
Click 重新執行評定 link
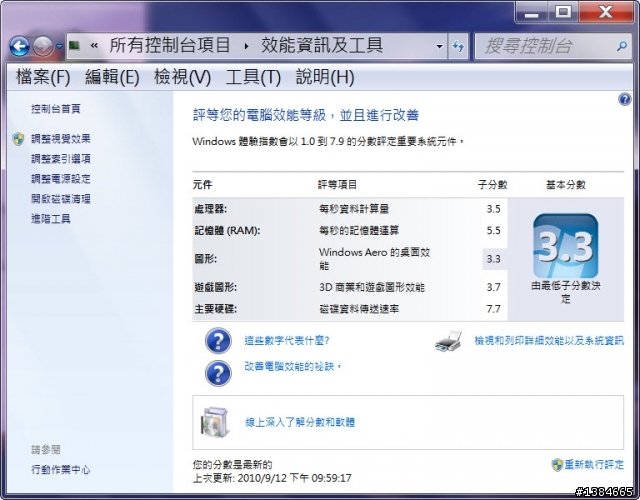(x=594, y=464)
